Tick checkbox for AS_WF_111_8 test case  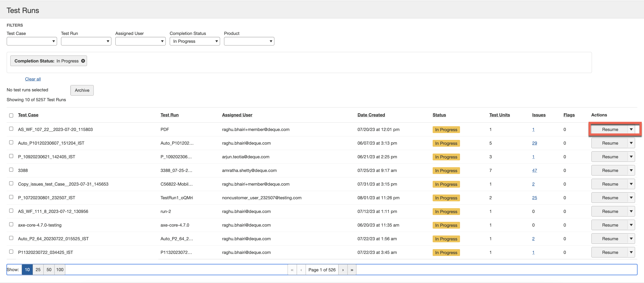[11, 211]
